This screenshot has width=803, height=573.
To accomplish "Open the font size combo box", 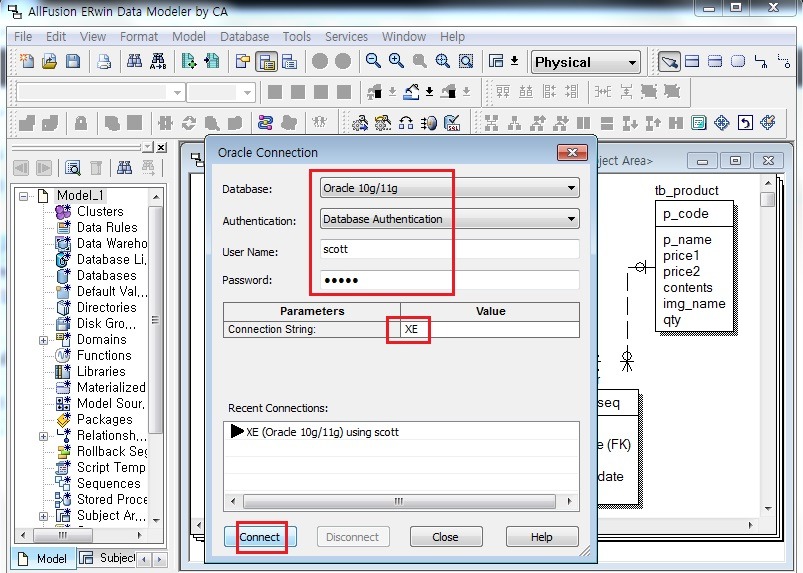I will 247,93.
